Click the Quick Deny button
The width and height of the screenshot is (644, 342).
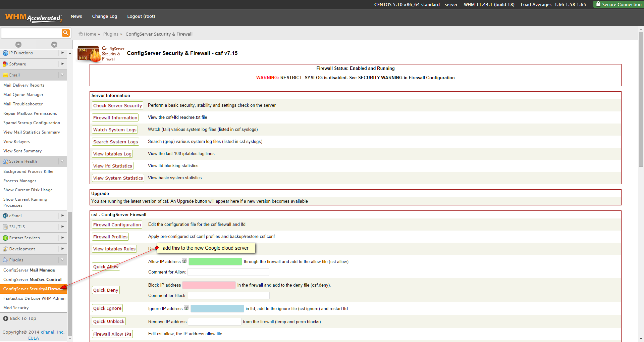click(106, 290)
